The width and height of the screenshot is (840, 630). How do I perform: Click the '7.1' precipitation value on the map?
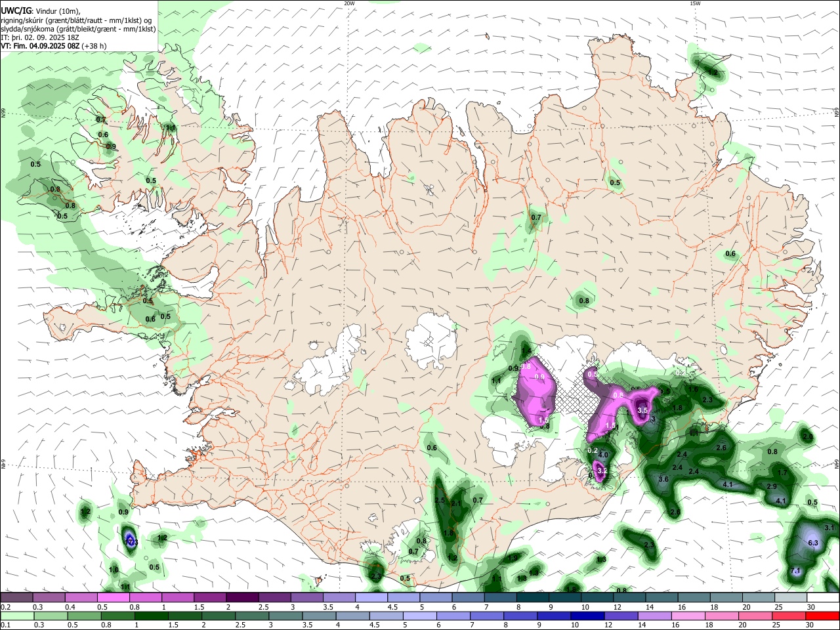click(795, 571)
